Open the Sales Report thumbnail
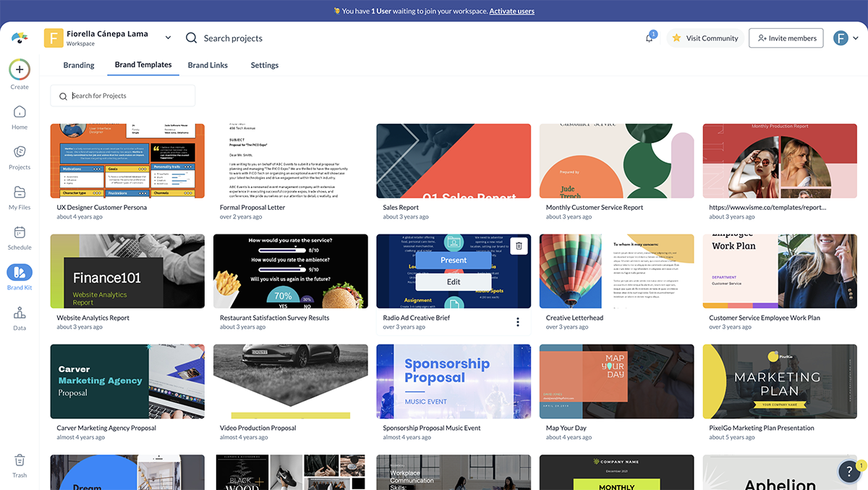Image resolution: width=868 pixels, height=490 pixels. coord(454,161)
